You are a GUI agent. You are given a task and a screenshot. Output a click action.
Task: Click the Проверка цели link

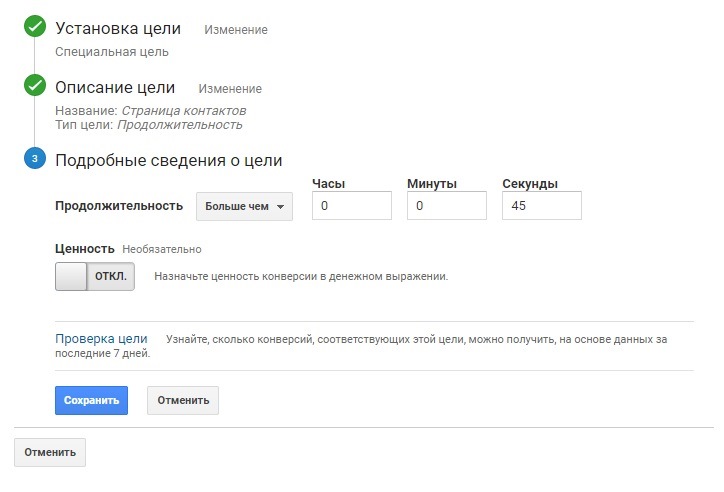(x=101, y=339)
